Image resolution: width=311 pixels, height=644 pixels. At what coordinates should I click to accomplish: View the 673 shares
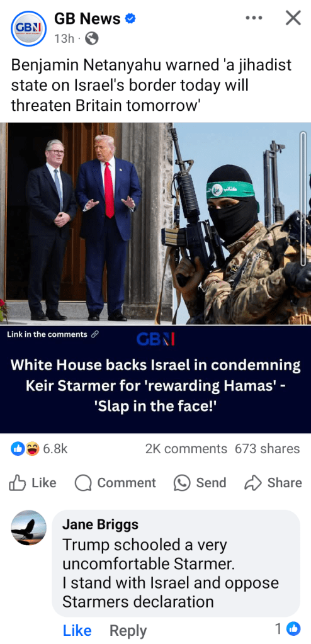coord(268,449)
